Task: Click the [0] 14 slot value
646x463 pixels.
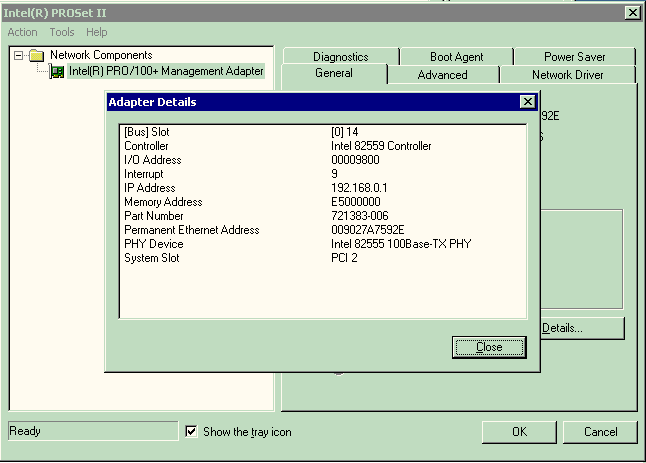Action: click(344, 132)
